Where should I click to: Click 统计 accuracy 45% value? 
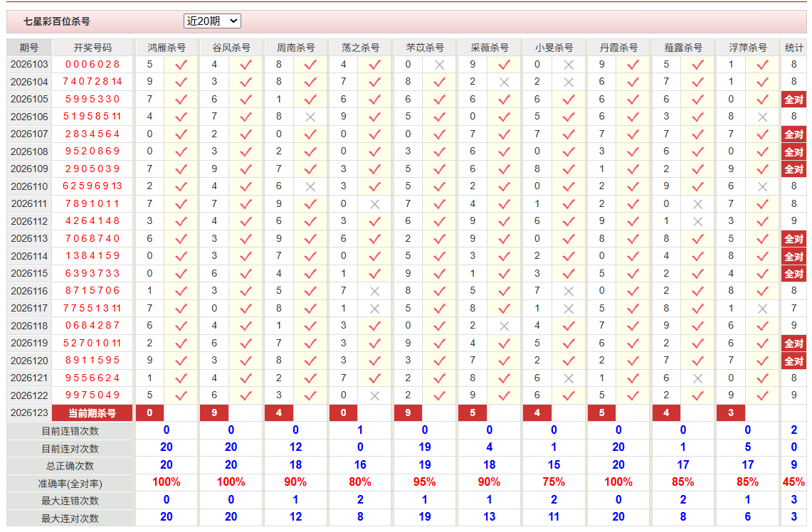794,482
